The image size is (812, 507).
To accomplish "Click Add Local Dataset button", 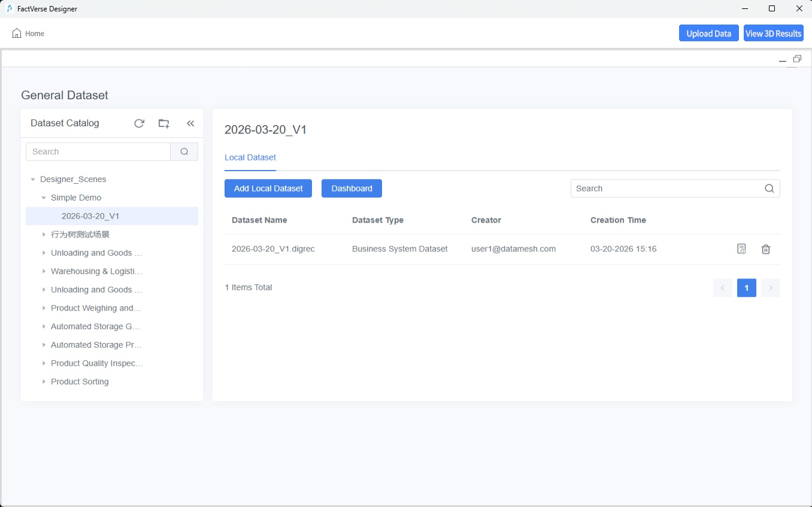I will pyautogui.click(x=268, y=189).
